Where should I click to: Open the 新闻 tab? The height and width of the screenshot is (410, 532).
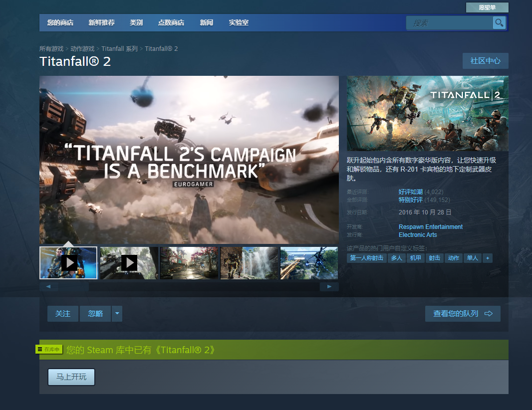(x=206, y=23)
